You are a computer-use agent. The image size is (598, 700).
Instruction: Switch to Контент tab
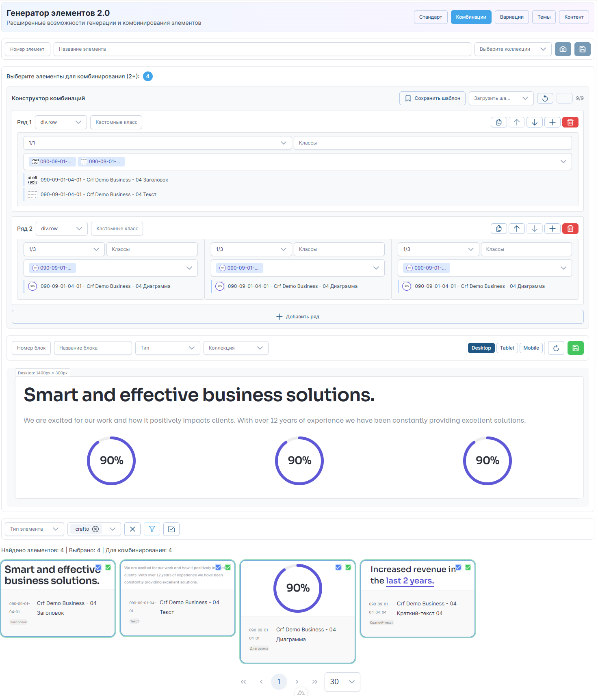click(x=574, y=17)
